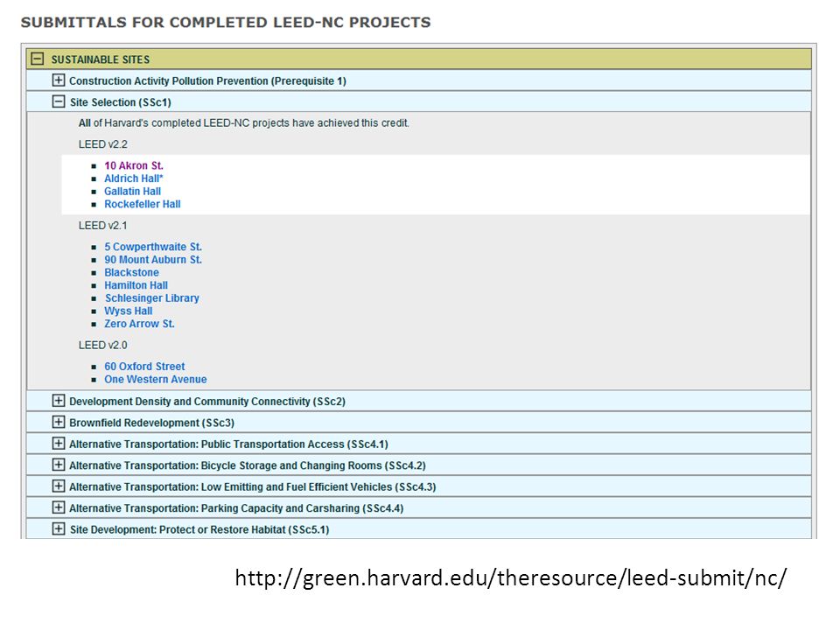Image resolution: width=840 pixels, height=630 pixels.
Task: Click Site Selection (SSc1) row label
Action: 121,102
